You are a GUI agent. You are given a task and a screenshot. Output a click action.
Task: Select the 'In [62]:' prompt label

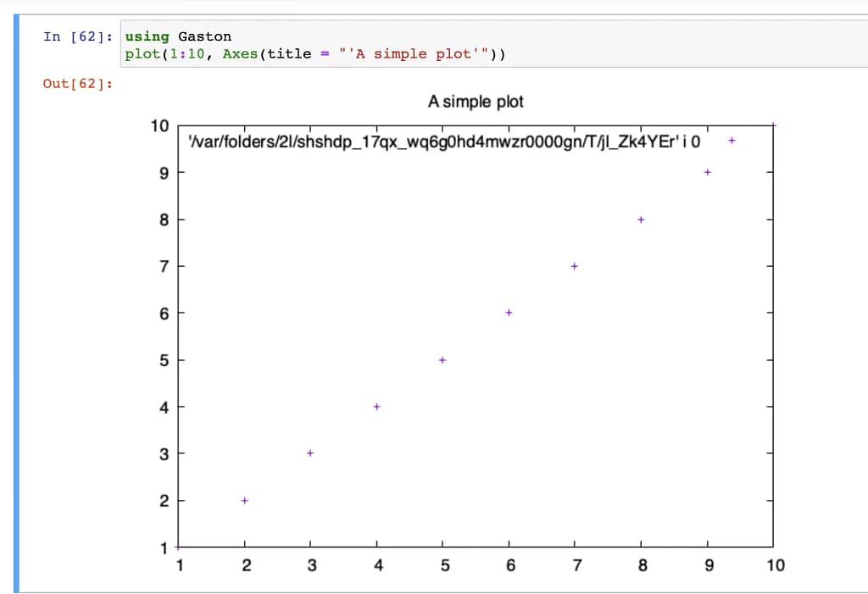[x=78, y=36]
